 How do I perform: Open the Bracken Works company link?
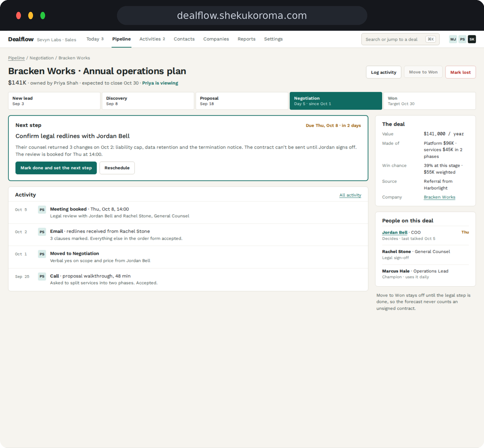(439, 197)
